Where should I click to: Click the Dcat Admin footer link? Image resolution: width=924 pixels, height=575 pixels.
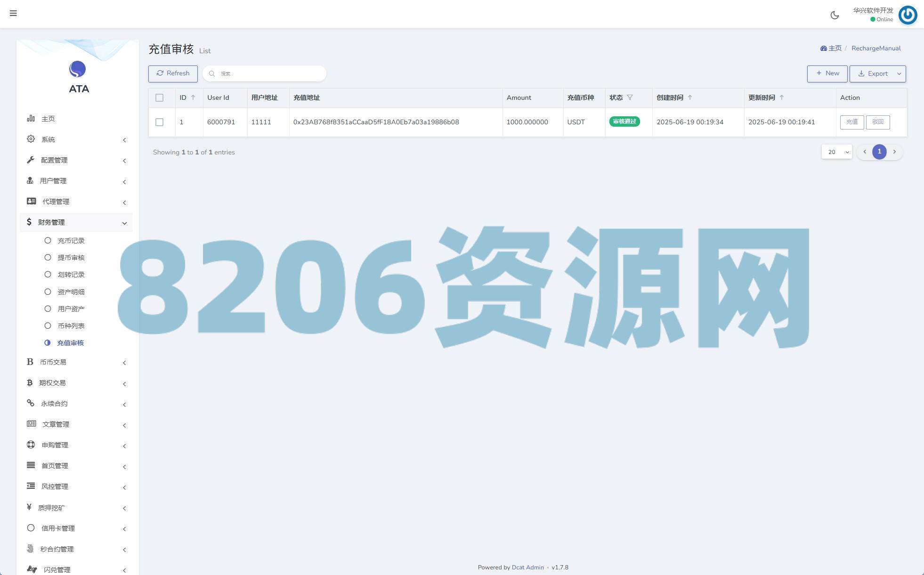click(x=527, y=567)
